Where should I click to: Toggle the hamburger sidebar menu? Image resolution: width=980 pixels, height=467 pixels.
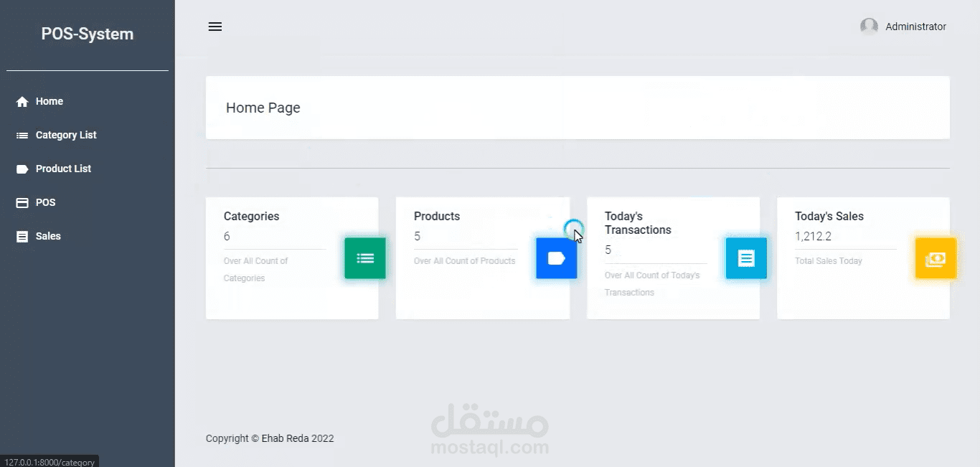(x=215, y=27)
